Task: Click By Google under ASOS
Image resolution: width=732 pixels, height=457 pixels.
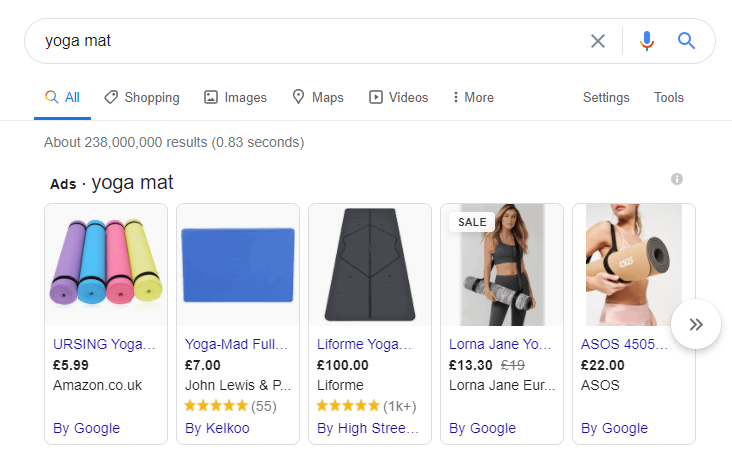Action: click(x=614, y=428)
